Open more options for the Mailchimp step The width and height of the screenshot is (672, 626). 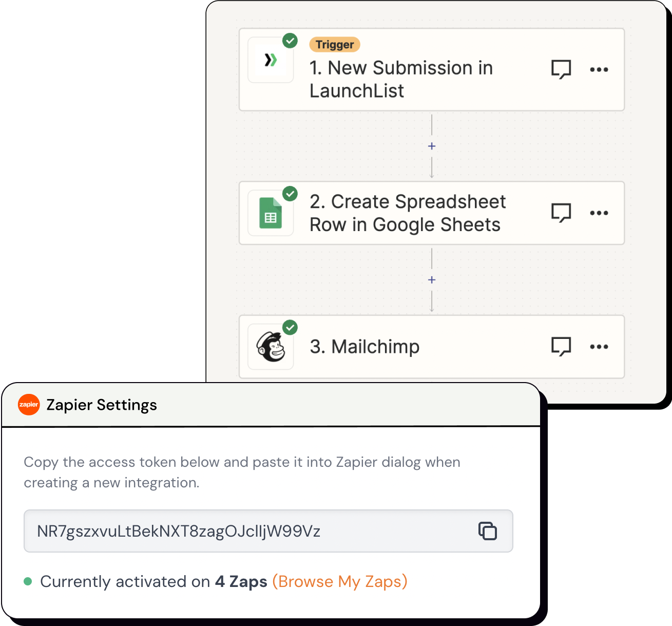[x=599, y=347]
